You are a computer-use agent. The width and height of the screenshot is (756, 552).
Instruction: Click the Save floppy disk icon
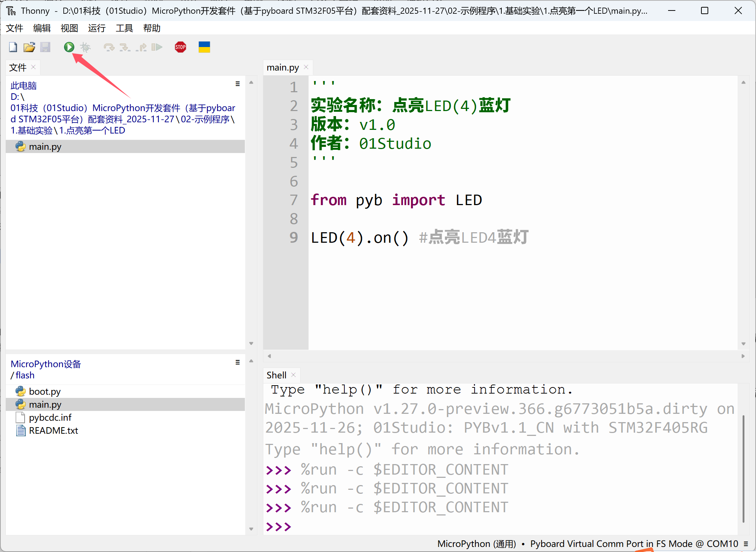pyautogui.click(x=45, y=47)
